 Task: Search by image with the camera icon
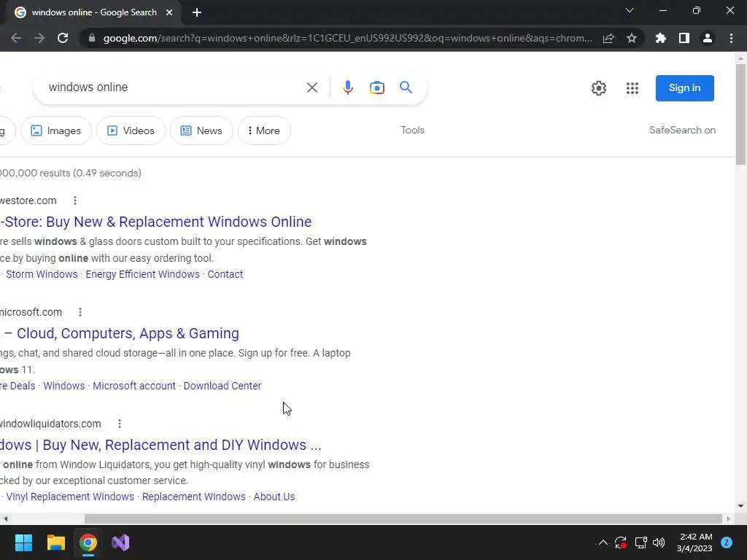(377, 87)
